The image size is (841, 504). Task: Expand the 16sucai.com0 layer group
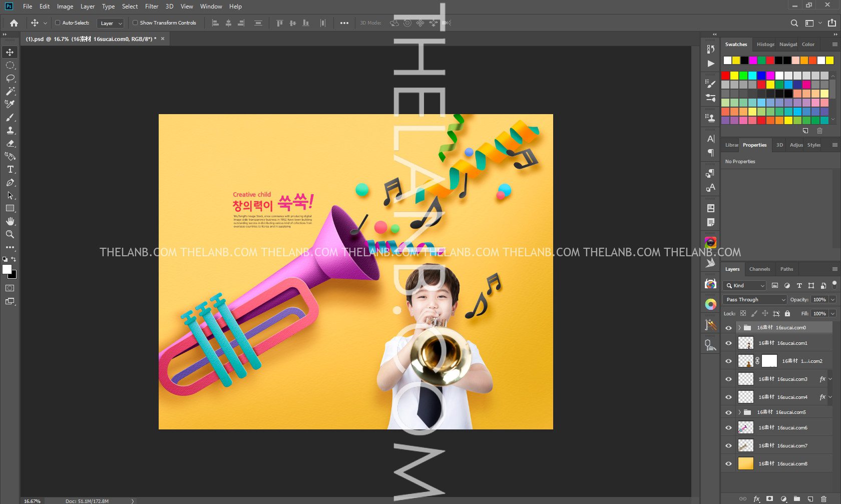point(739,328)
